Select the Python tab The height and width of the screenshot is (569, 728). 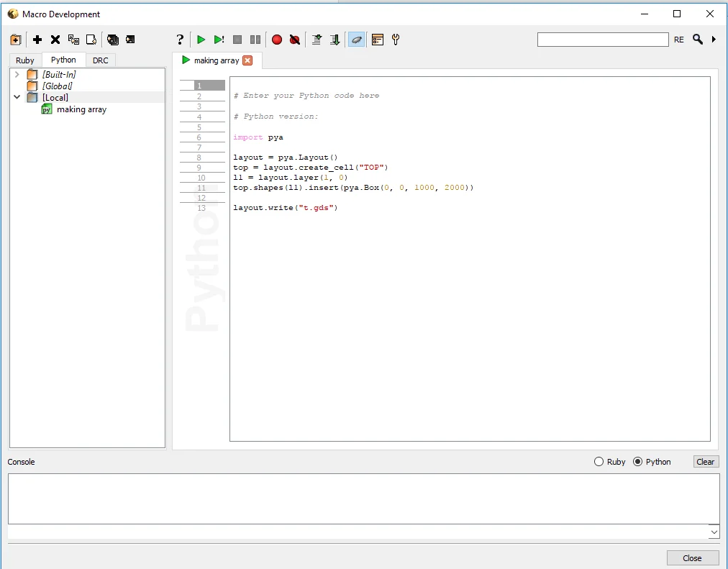63,60
